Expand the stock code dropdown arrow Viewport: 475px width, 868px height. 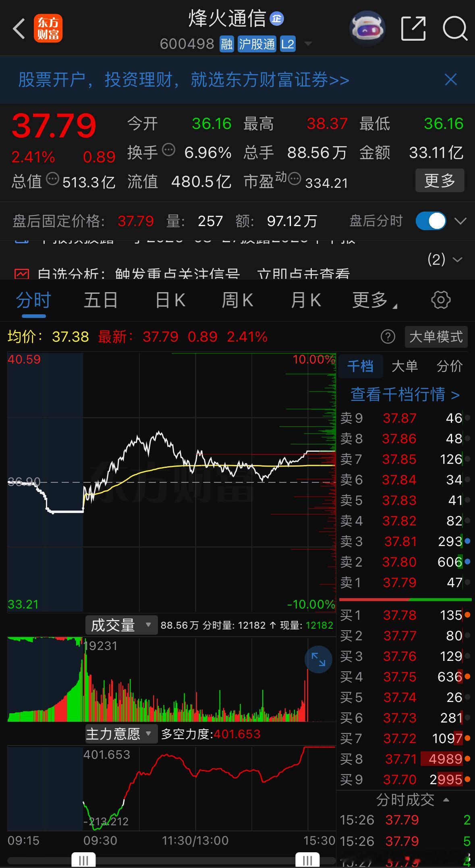click(x=308, y=44)
